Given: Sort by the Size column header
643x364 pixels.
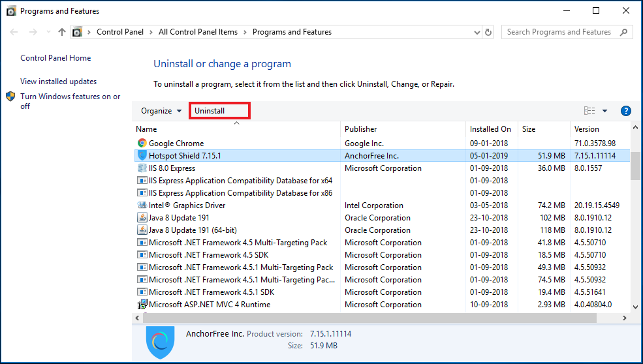Looking at the screenshot, I should click(x=544, y=129).
